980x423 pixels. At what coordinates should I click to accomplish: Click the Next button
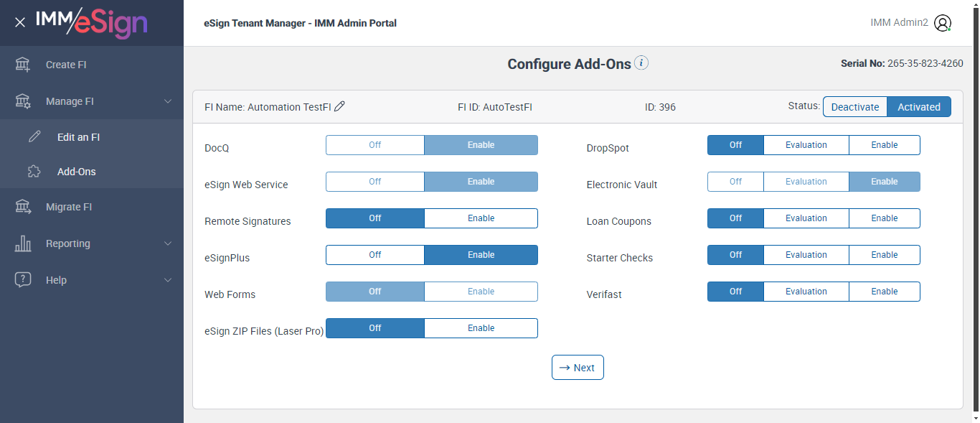(x=578, y=368)
